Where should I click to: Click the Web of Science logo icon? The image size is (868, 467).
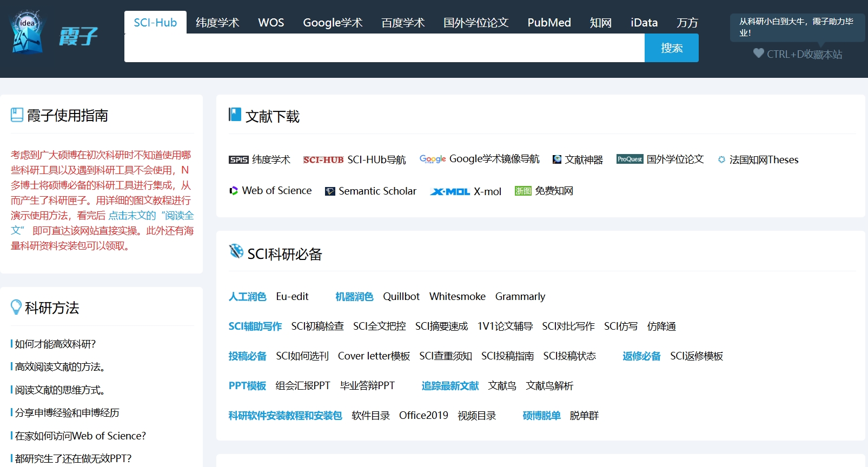pos(234,191)
